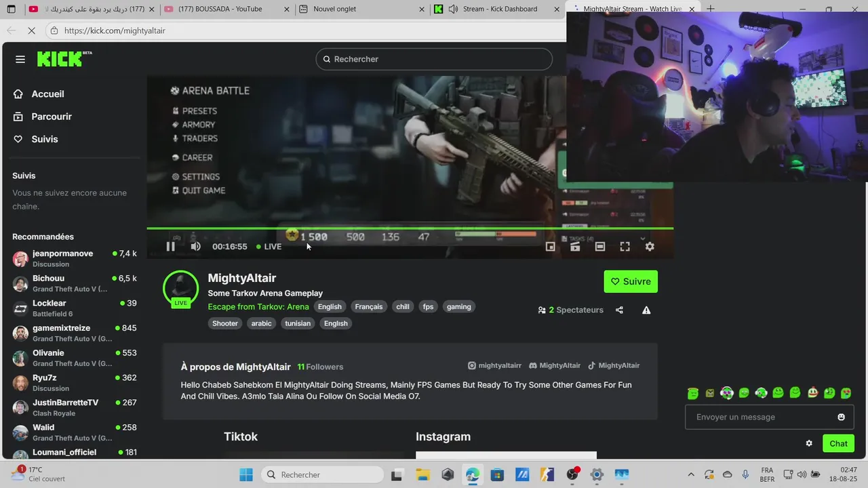Switch to the Stream - Kick Dashboard tab
The height and width of the screenshot is (488, 868).
tap(497, 9)
